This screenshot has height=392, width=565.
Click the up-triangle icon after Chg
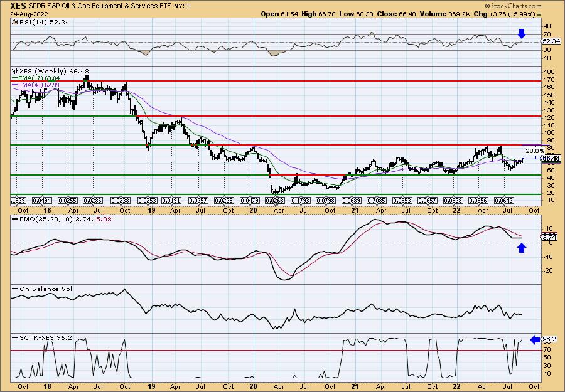(539, 14)
